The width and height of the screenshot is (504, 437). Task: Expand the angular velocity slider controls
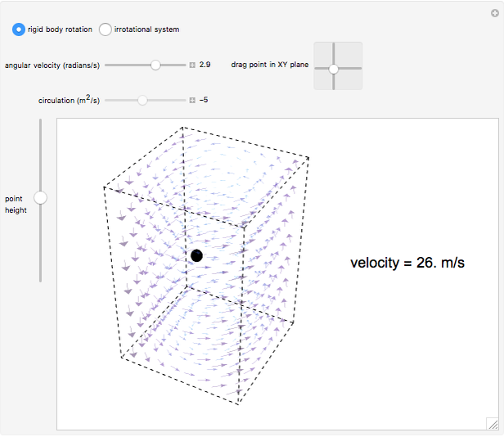click(192, 64)
